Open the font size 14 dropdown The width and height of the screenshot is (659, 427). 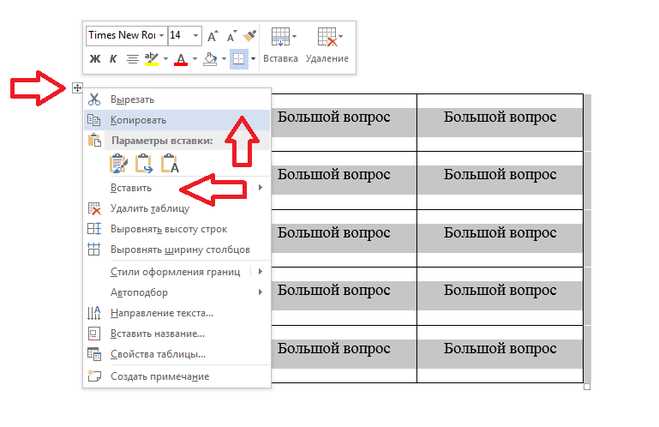195,36
